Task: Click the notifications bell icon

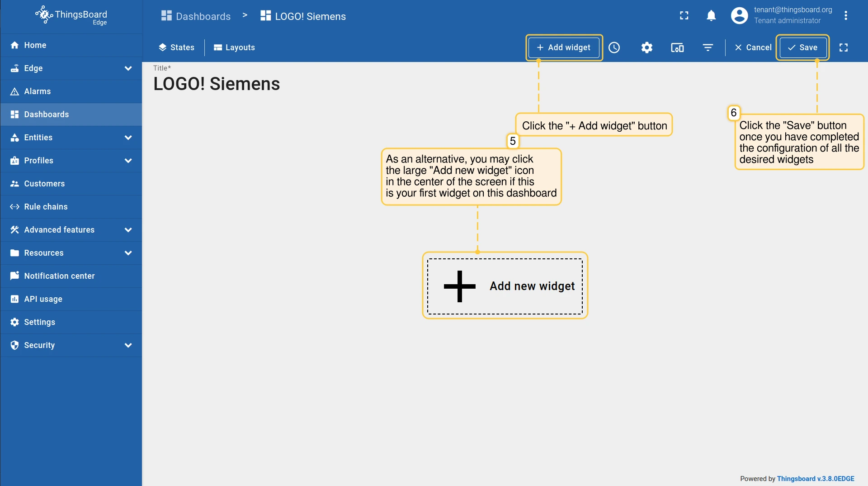Action: (x=711, y=16)
